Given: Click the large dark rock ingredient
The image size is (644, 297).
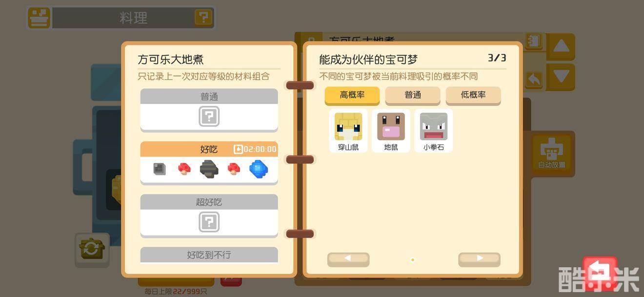Looking at the screenshot, I should 209,169.
